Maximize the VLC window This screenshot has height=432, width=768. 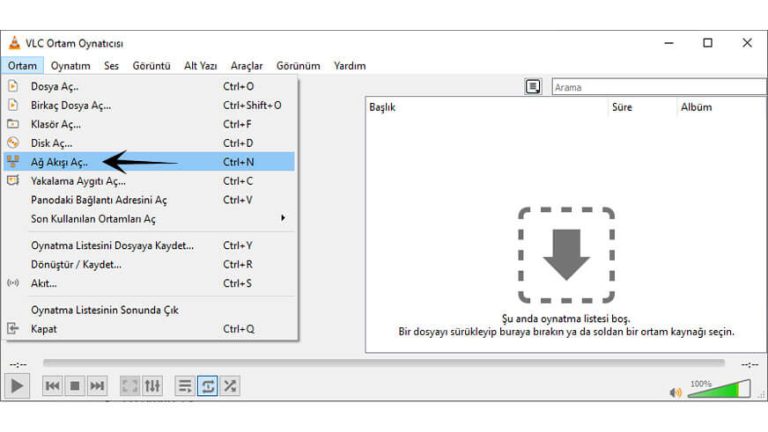[708, 43]
